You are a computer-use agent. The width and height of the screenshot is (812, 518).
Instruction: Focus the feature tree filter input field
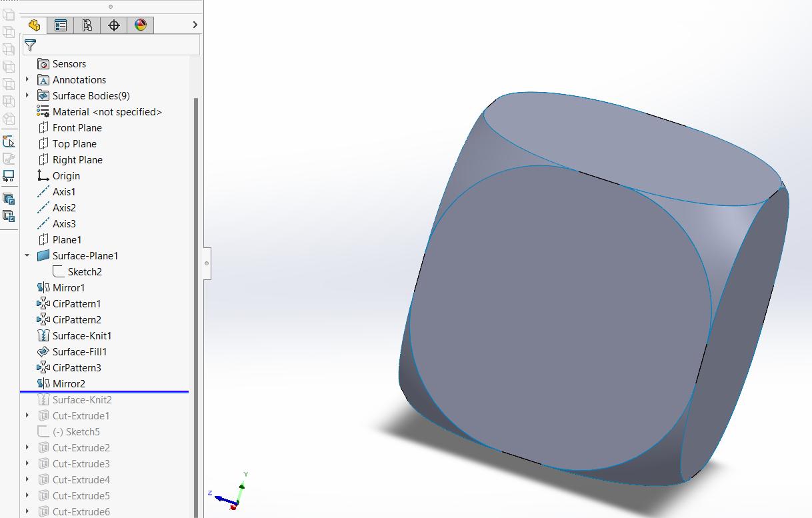111,45
